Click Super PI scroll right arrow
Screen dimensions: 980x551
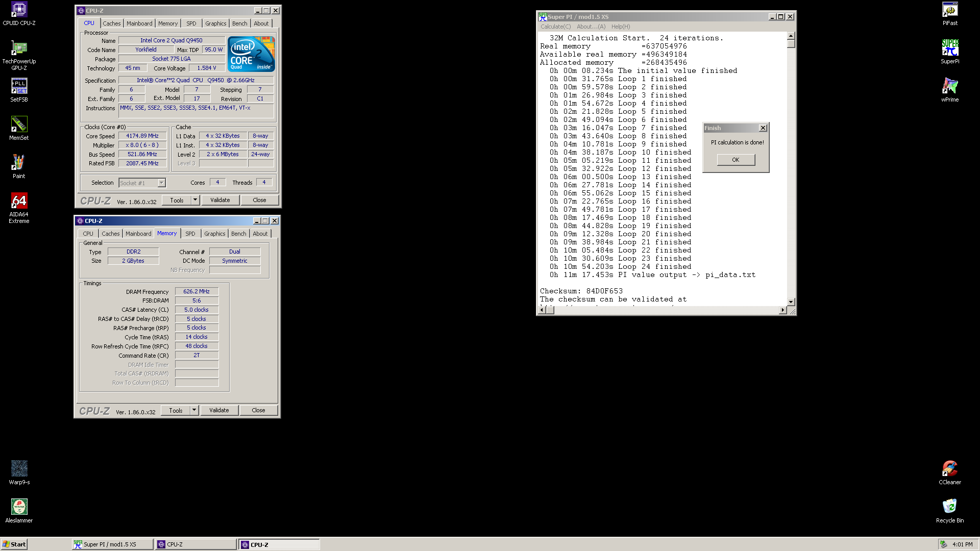pos(782,310)
